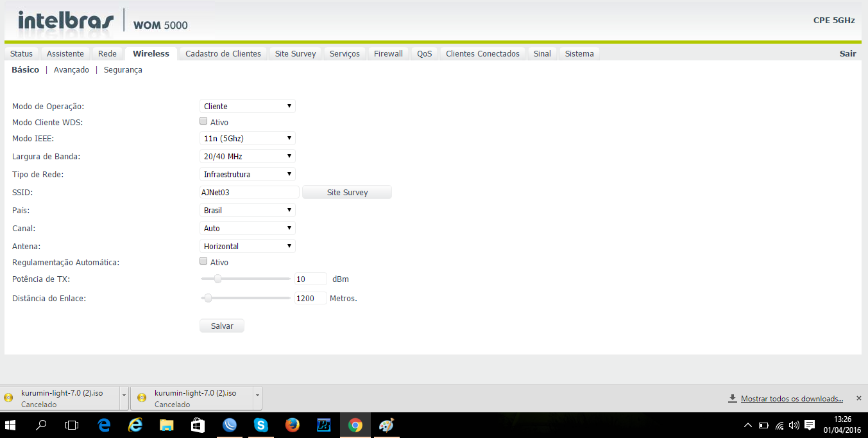The image size is (868, 438).
Task: Open Modo de Operação dropdown
Action: (x=248, y=106)
